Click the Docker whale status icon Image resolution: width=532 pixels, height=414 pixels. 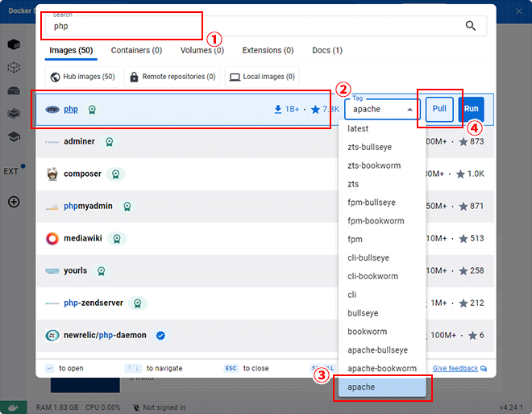coord(13,408)
